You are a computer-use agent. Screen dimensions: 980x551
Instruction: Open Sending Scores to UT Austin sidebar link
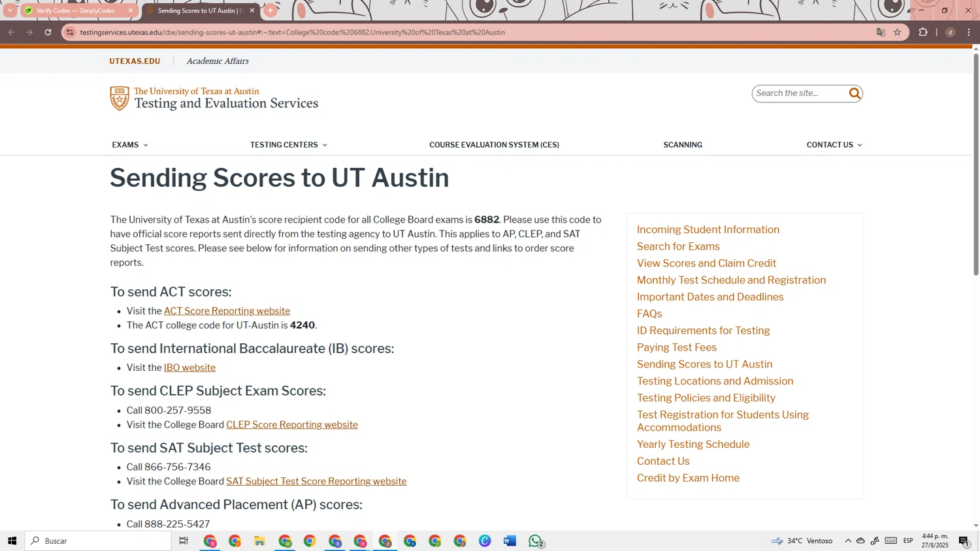[704, 364]
